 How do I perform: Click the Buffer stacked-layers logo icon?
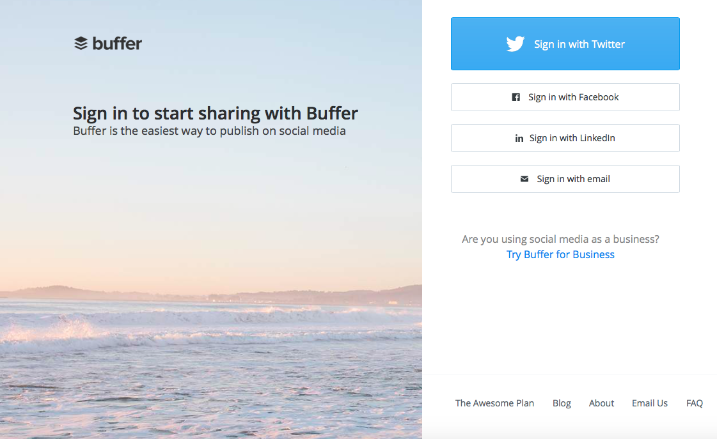click(81, 43)
